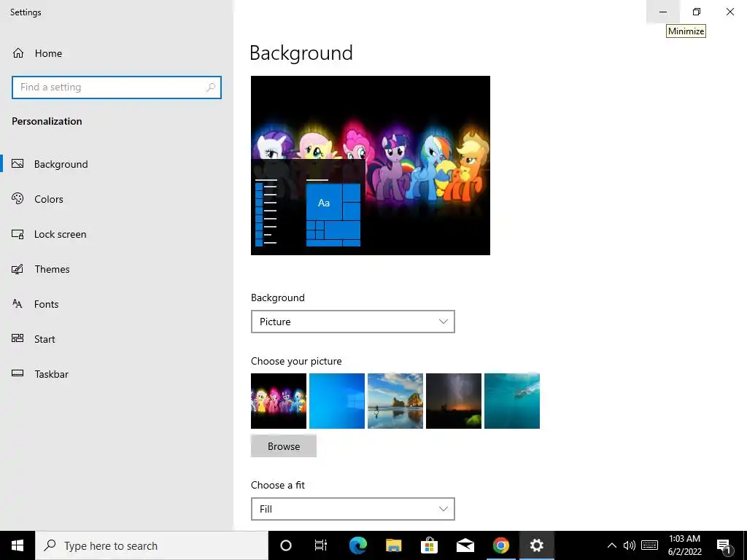Click the Home icon in Settings sidebar

click(18, 52)
